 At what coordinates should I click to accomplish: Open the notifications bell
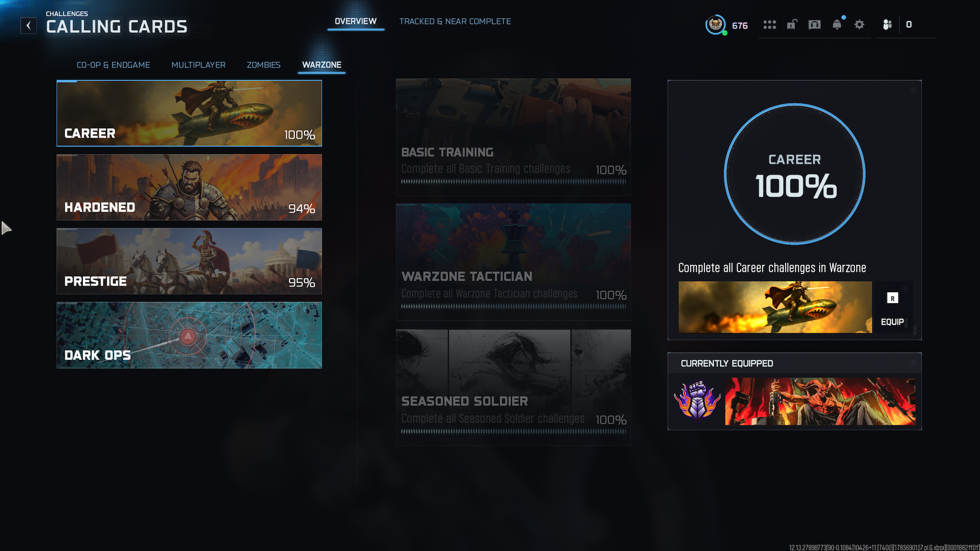point(837,24)
